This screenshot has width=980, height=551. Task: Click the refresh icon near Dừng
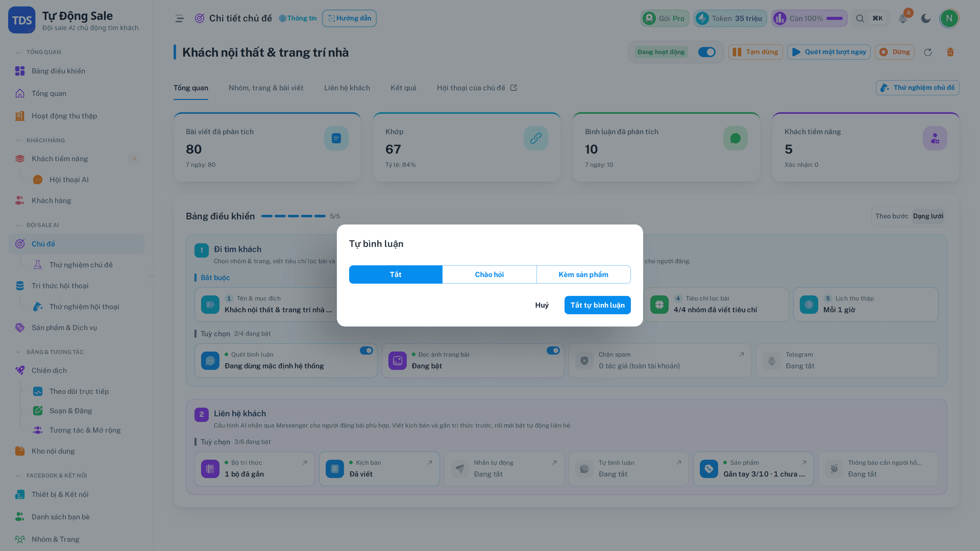[928, 52]
